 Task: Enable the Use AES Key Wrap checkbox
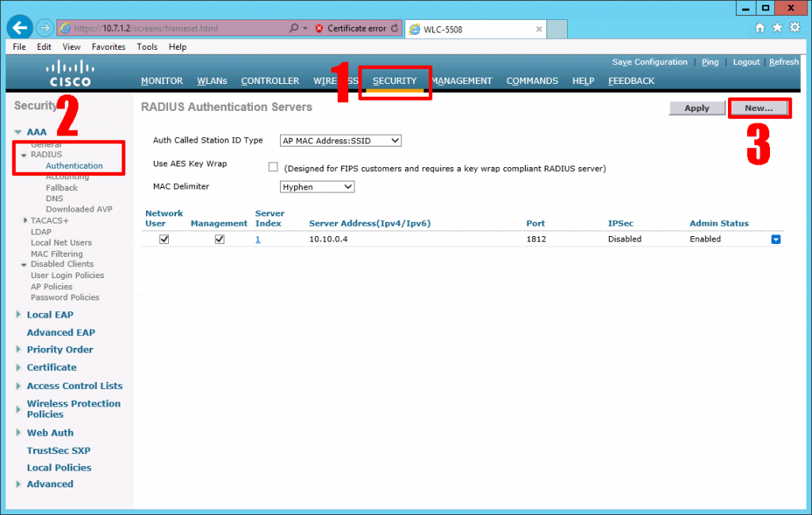tap(273, 166)
